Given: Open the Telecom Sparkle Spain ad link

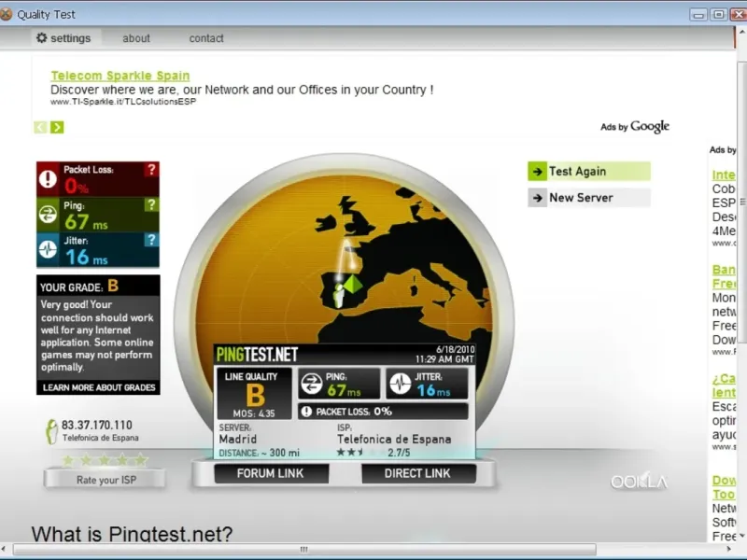Looking at the screenshot, I should tap(120, 76).
